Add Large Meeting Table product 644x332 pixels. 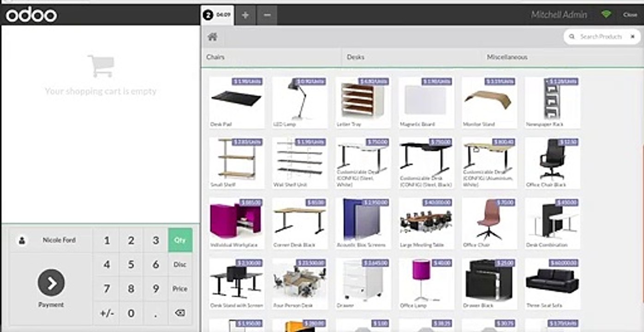(426, 223)
